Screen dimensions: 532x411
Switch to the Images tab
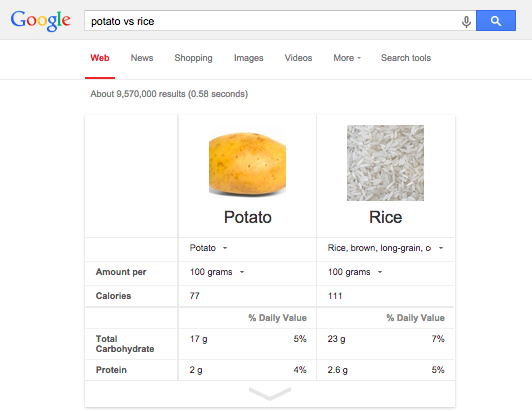[x=248, y=58]
